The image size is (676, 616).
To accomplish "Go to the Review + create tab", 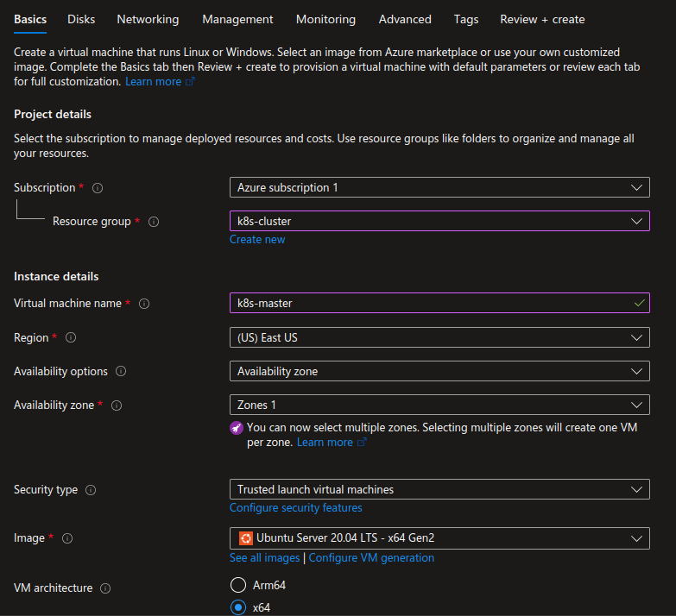I will pos(542,19).
